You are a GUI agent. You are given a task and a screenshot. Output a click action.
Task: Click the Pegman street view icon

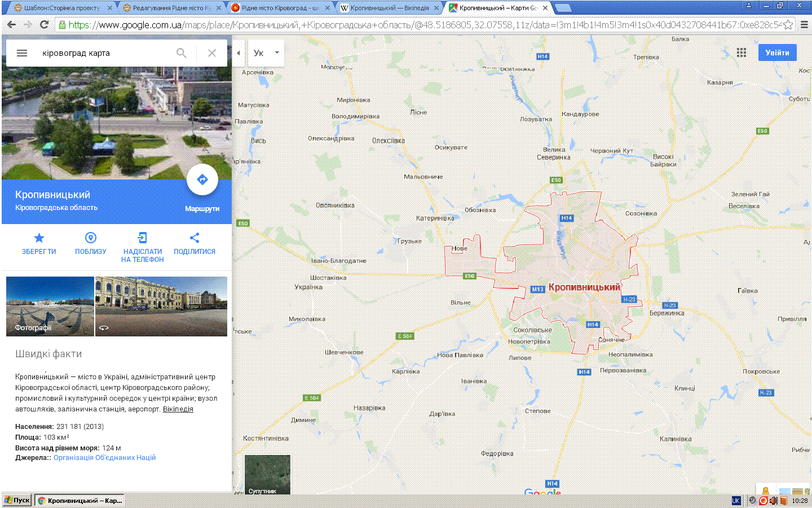click(765, 490)
